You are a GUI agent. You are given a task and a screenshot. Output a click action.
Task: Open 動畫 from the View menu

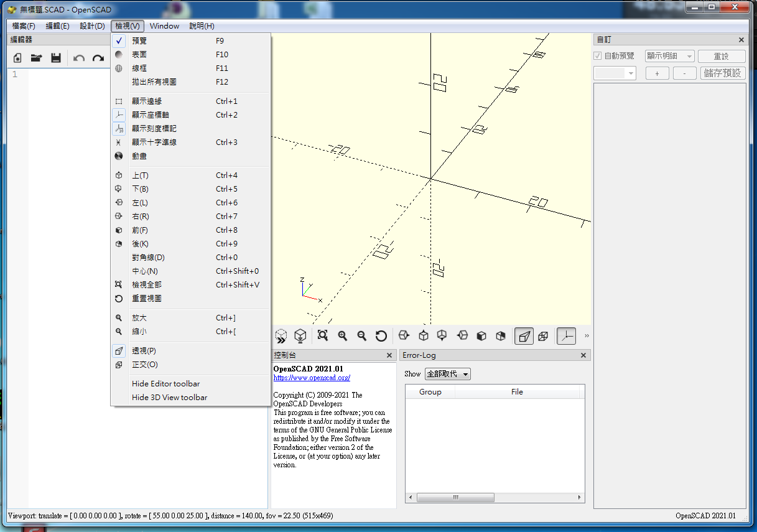click(190, 156)
